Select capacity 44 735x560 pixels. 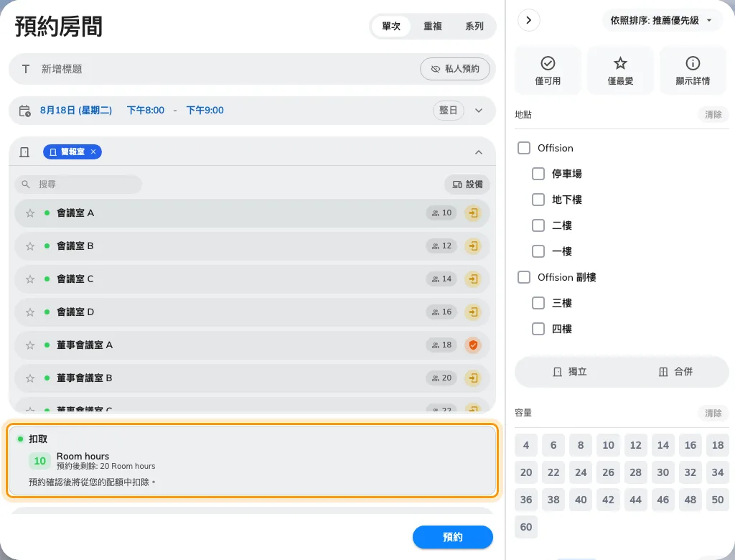[x=636, y=500]
